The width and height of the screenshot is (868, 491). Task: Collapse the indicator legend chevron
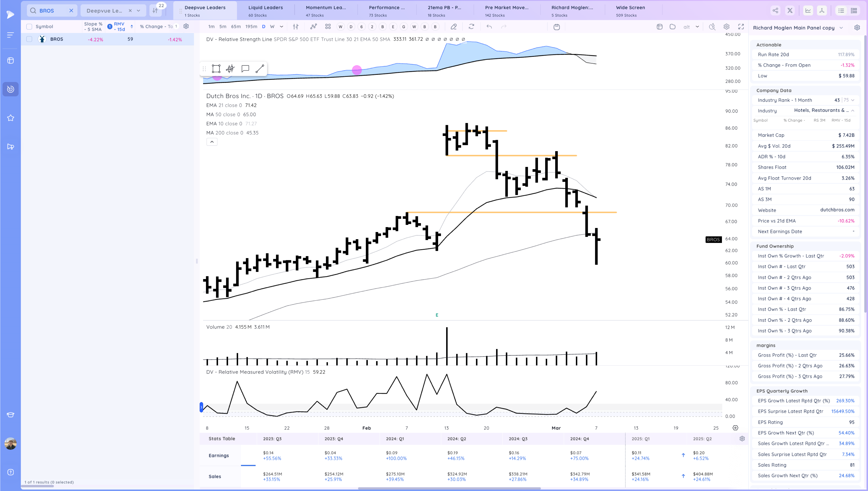pyautogui.click(x=212, y=142)
